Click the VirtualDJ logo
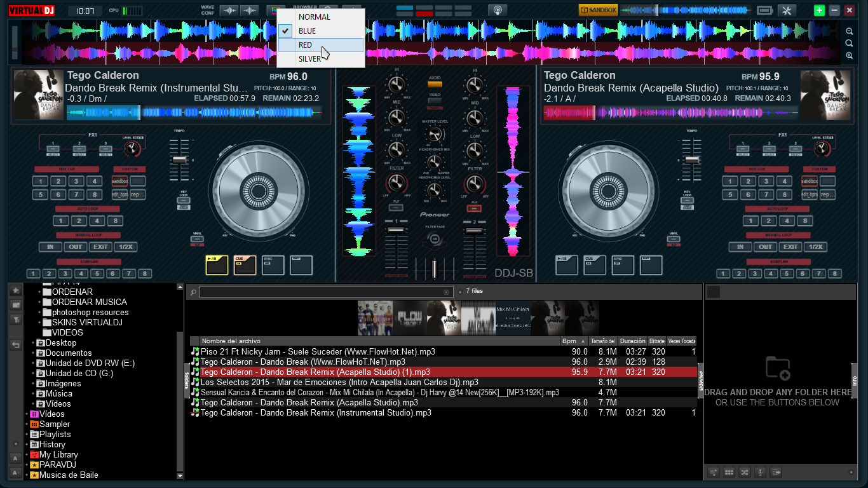Screen dimensions: 868x488 coord(31,10)
